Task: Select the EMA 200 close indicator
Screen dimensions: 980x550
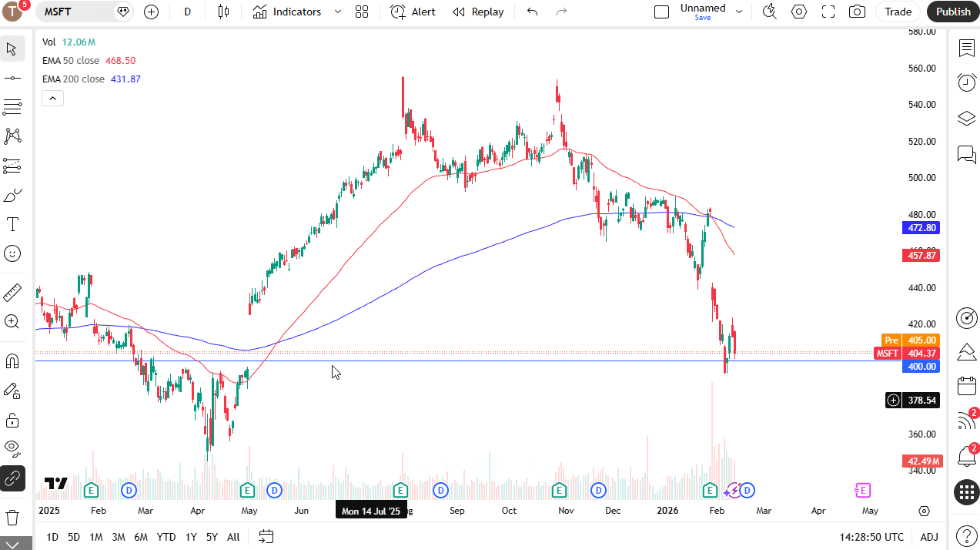Action: click(73, 79)
